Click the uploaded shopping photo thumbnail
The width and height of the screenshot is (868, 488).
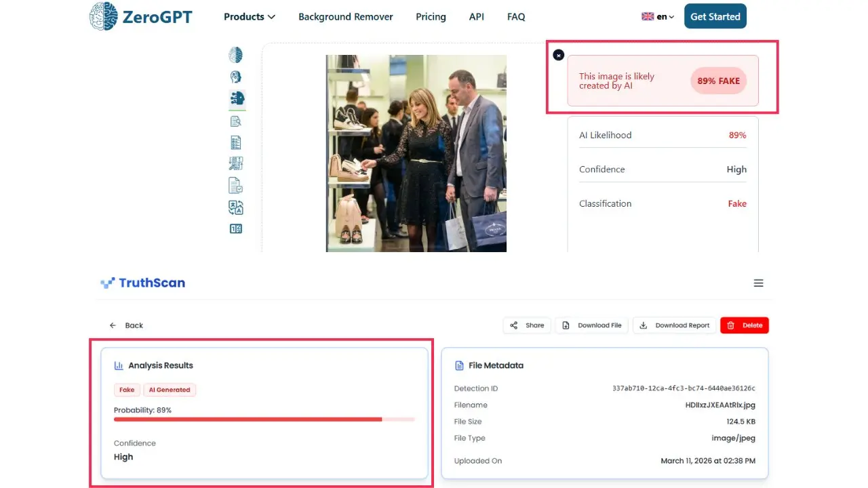[x=416, y=153]
